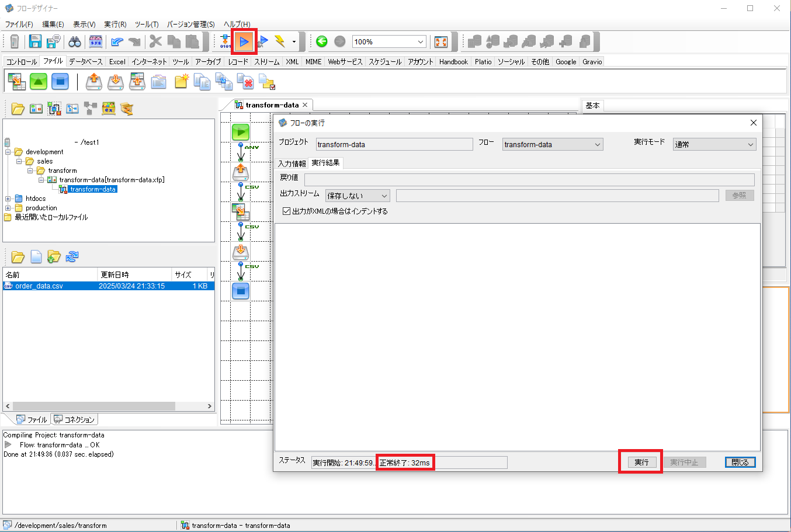Click the scissors cut icon
Viewport: 791px width, 532px height.
pos(155,41)
